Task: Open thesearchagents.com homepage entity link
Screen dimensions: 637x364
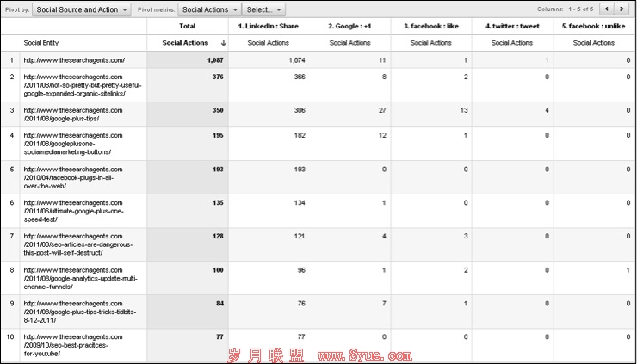Action: 74,60
